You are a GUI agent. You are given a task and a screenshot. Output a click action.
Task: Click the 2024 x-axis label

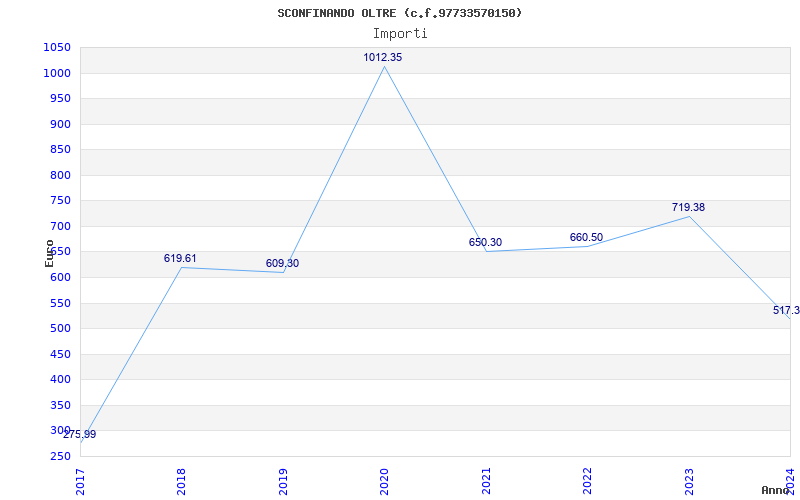tap(790, 481)
